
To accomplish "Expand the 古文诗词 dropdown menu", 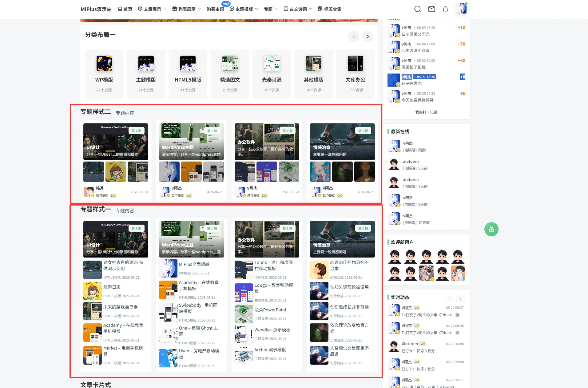I will (298, 9).
